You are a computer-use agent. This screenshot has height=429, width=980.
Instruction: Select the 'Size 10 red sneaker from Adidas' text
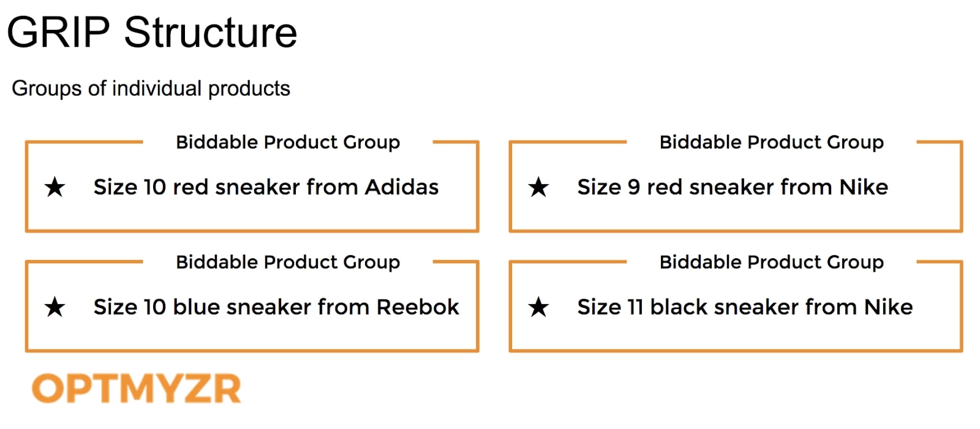pyautogui.click(x=266, y=187)
